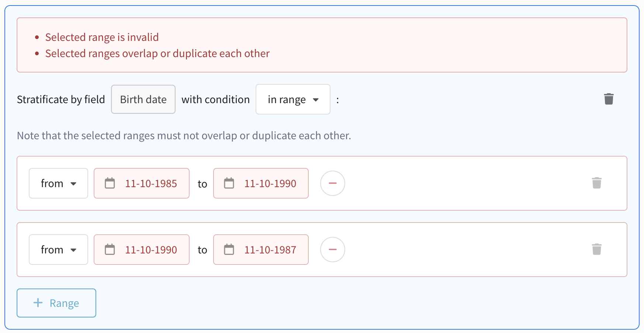Viewport: 644px width, 333px height.
Task: Open calendar for first range's 11-10-1990 end date
Action: coord(229,183)
